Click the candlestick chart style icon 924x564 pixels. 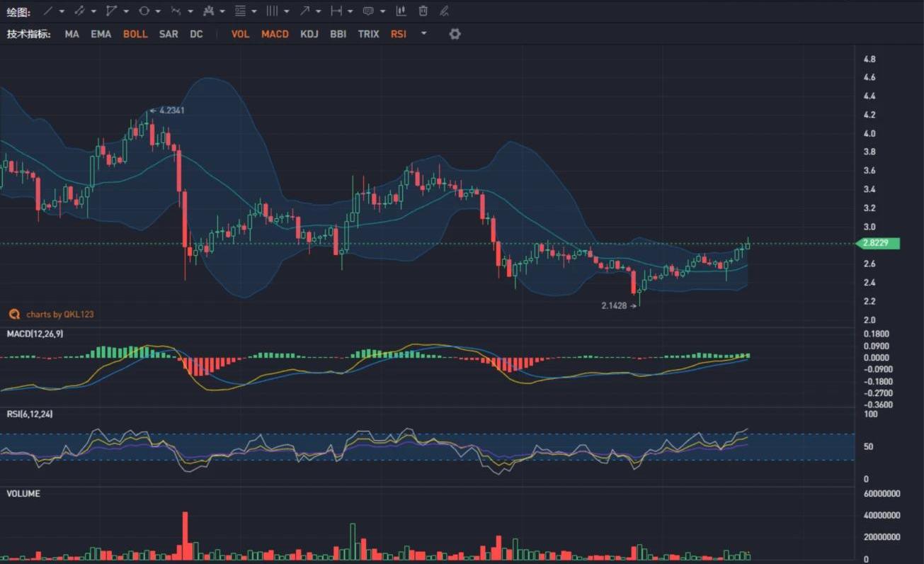(401, 11)
